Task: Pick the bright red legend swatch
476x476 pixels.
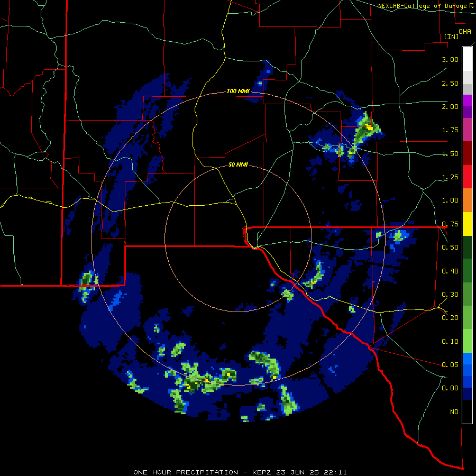Action: [x=467, y=177]
